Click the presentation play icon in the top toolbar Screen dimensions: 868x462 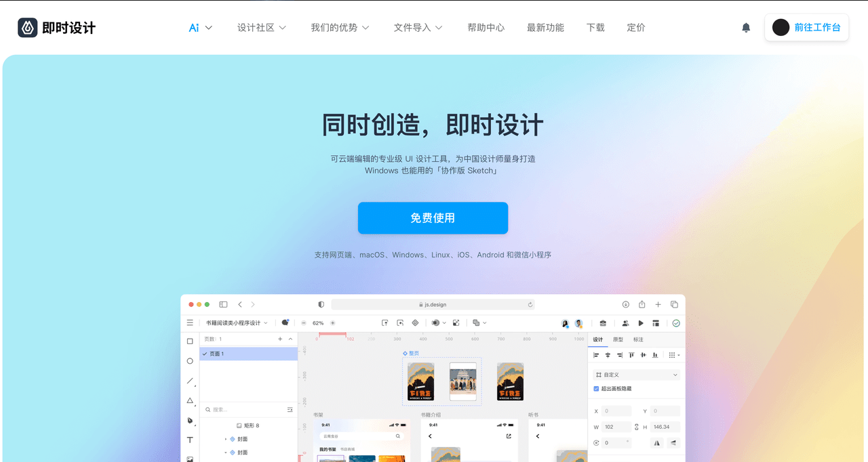tap(640, 323)
